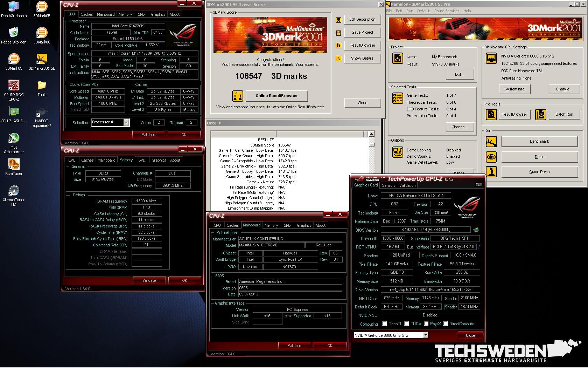
Task: Click OK in CPU-Z Mainboard window
Action: click(x=330, y=346)
